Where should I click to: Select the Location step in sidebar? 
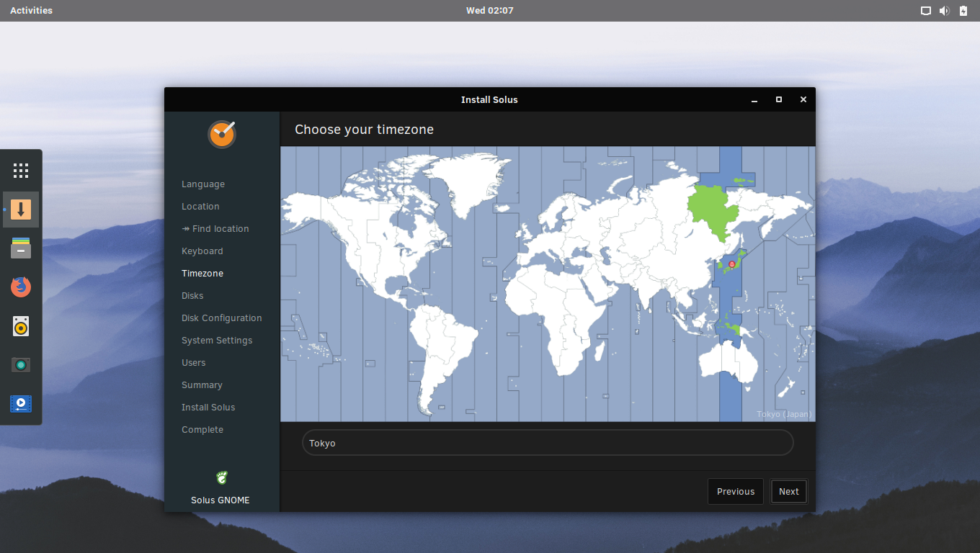point(200,207)
